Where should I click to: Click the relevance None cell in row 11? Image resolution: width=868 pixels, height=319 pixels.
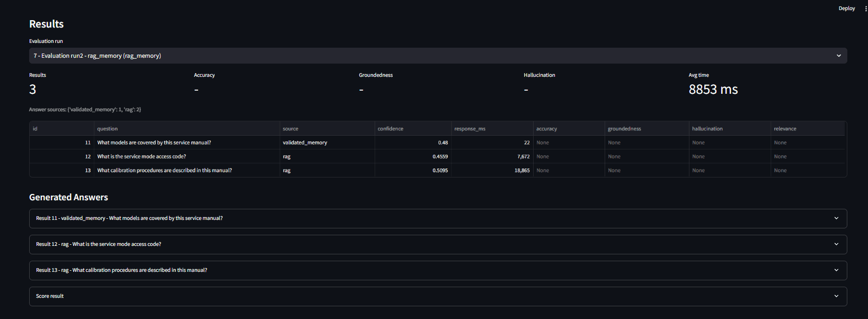(808, 143)
